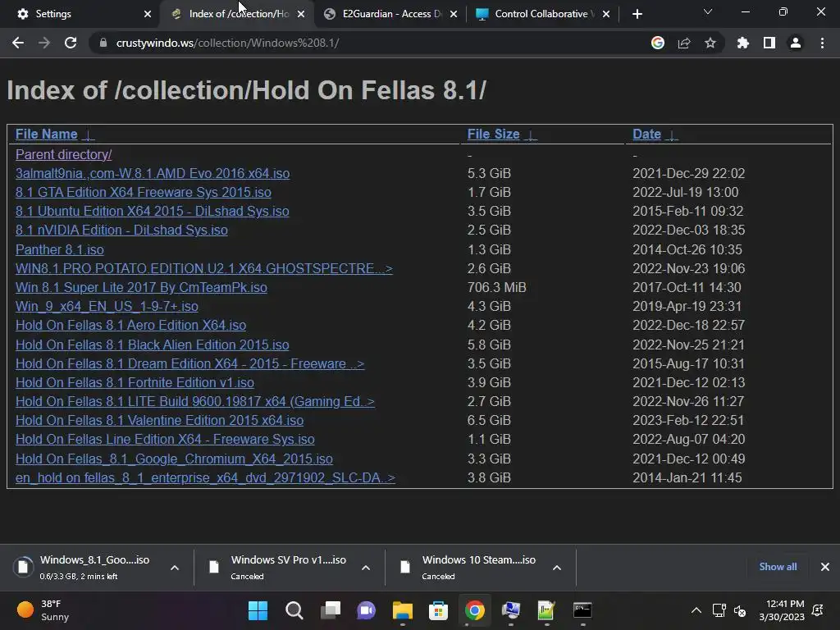840x630 pixels.
Task: Open WIN8.1 PRO POTATO EDITION link
Action: (x=203, y=268)
